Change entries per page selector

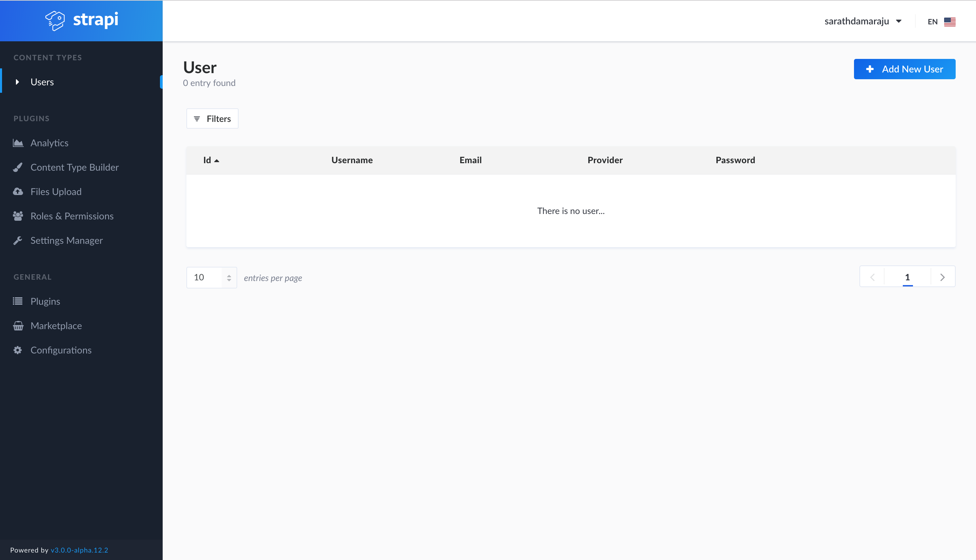click(211, 277)
